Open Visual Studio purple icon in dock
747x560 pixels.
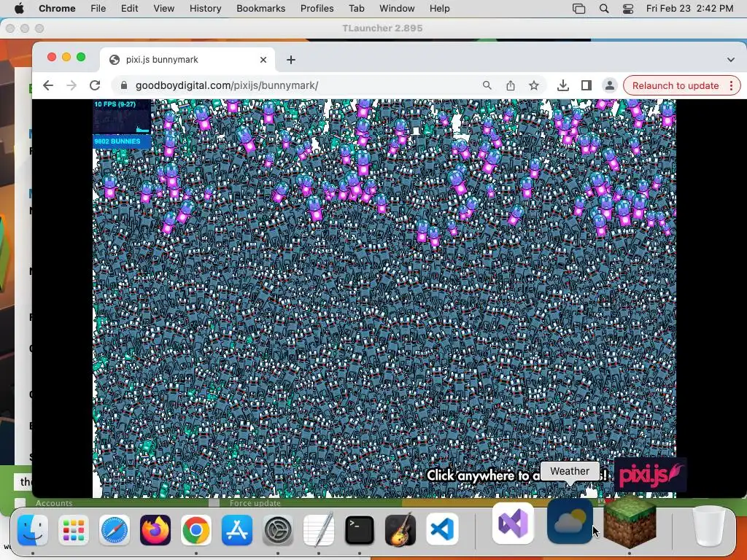(x=513, y=524)
